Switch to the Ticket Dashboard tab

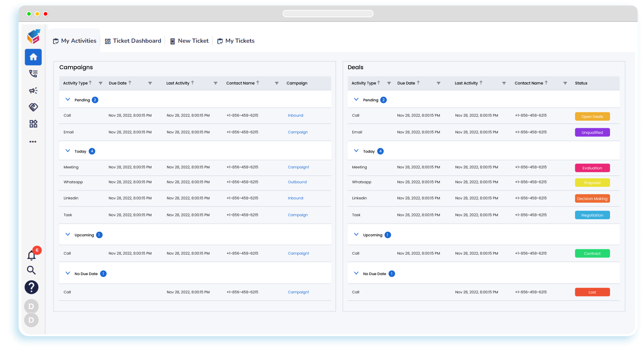click(133, 40)
